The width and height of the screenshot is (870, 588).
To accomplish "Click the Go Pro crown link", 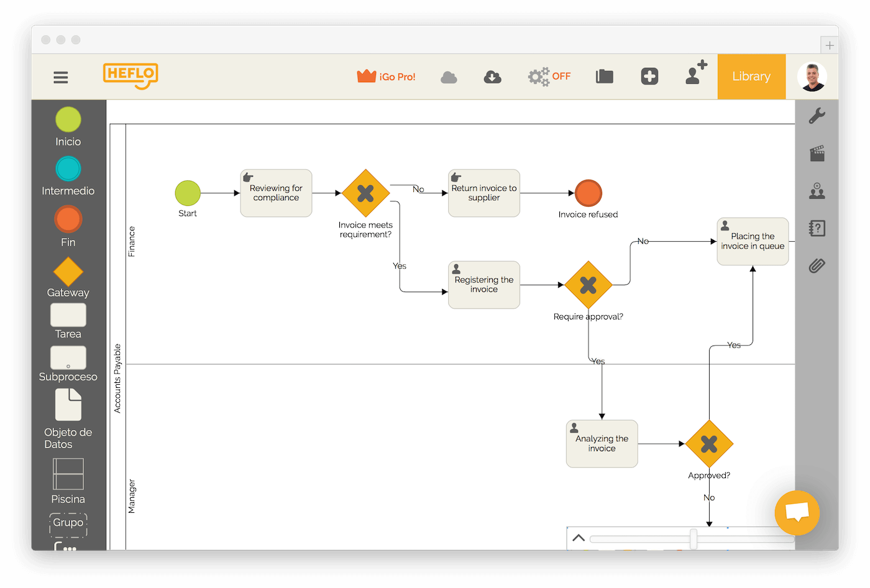I will (x=386, y=76).
